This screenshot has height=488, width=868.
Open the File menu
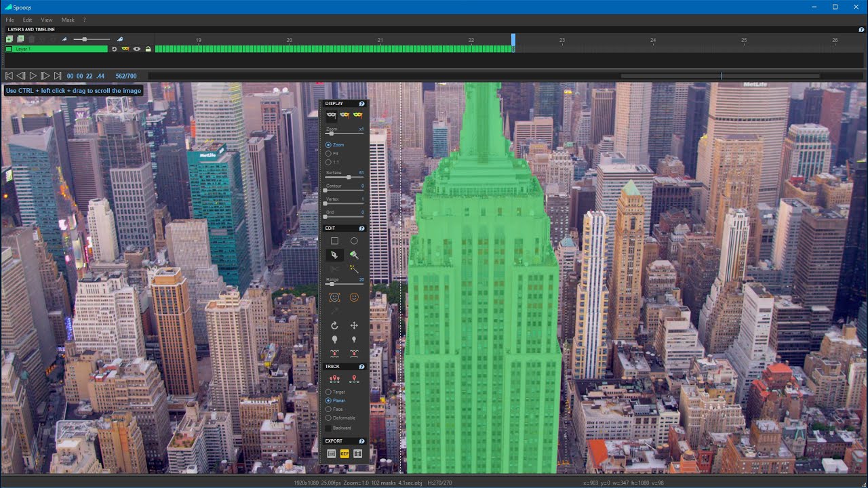(x=9, y=20)
